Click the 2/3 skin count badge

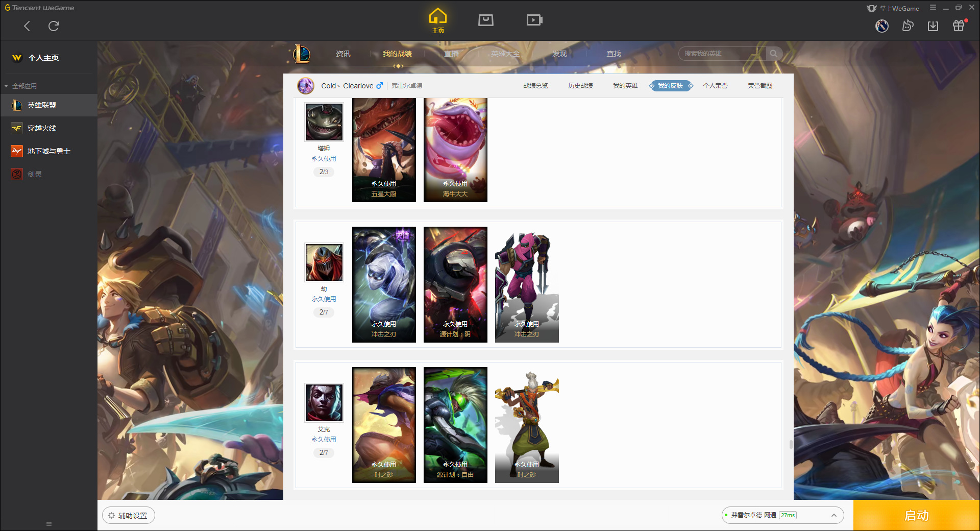pos(324,172)
